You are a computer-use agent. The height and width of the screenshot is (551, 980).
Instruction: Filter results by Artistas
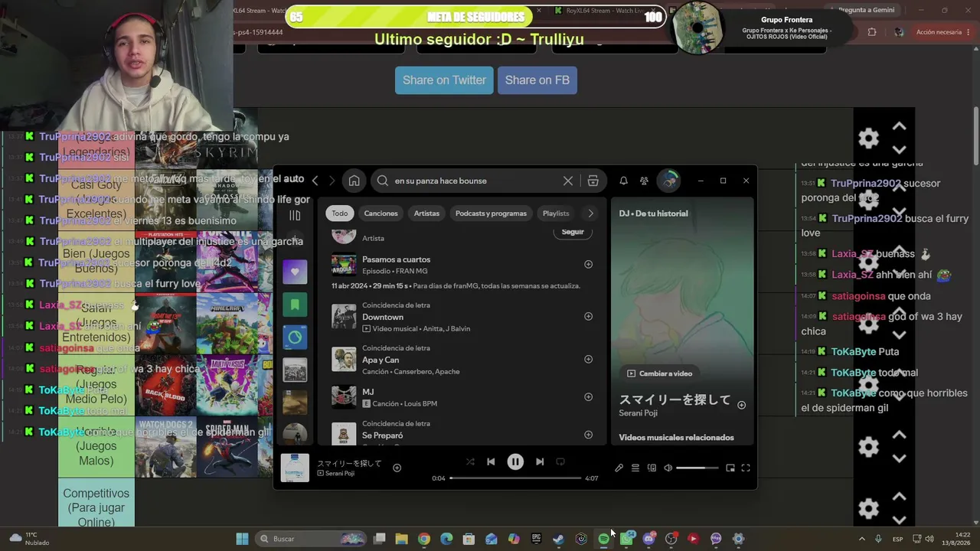(x=426, y=214)
